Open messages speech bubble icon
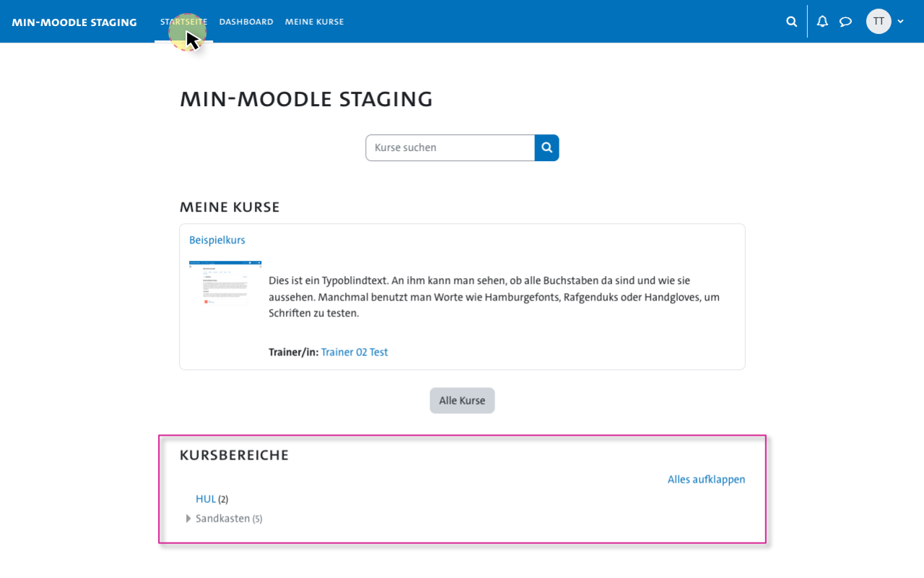The height and width of the screenshot is (578, 924). pos(846,22)
